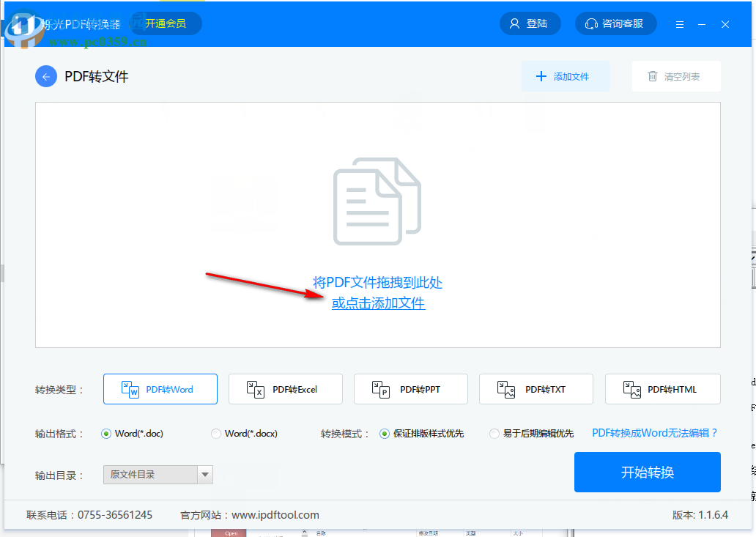Screen dimensions: 756x537
Task: Open the 开通会员 membership menu
Action: (x=166, y=23)
